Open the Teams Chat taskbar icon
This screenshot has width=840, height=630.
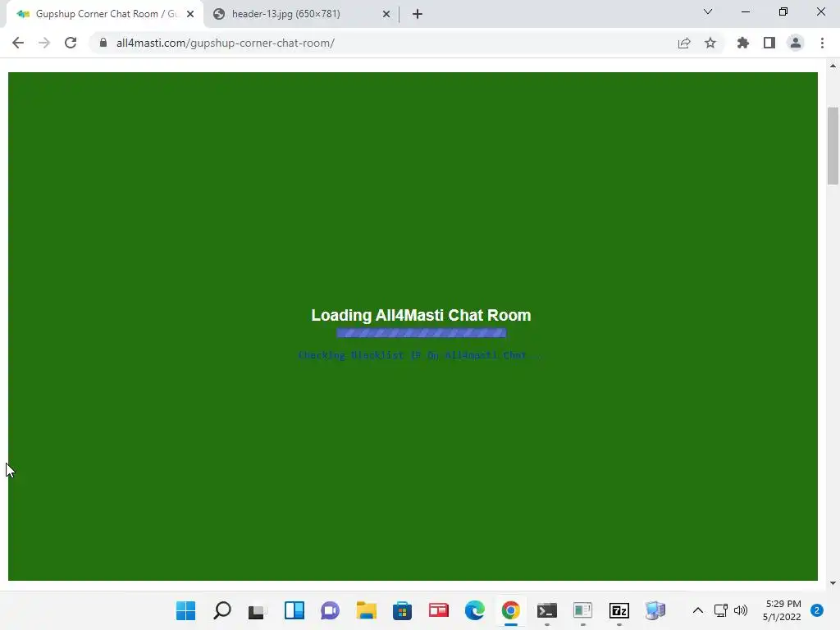pyautogui.click(x=330, y=610)
